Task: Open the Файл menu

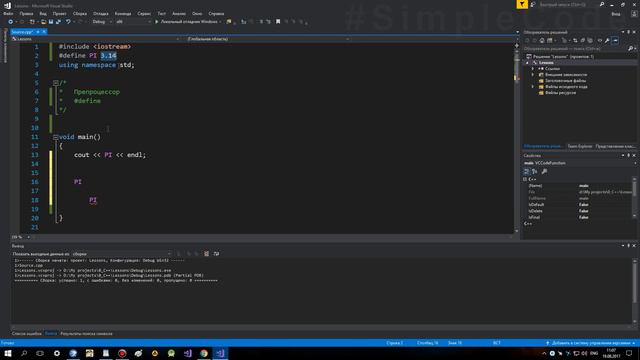Action: pyautogui.click(x=8, y=13)
